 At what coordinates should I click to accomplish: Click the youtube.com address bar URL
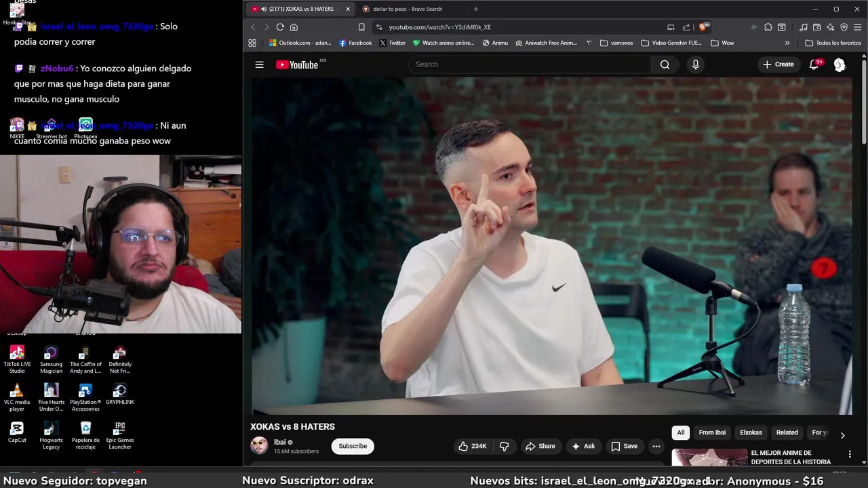439,27
